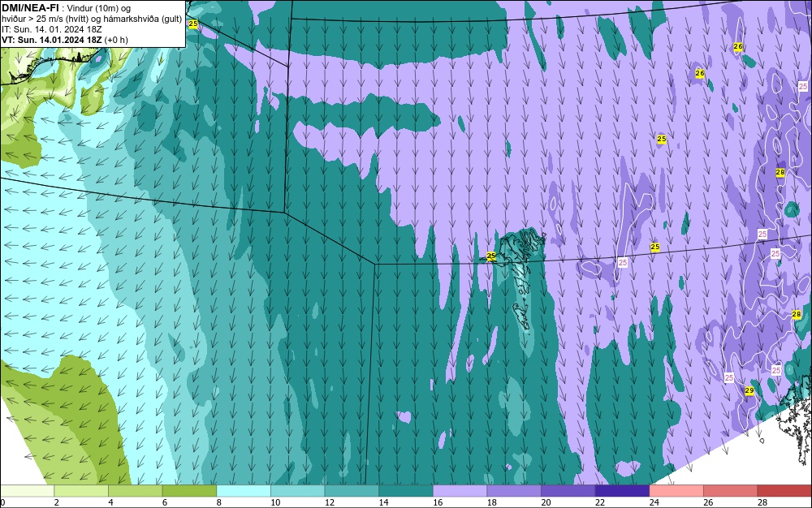Viewport: 812px width, 508px height.
Task: Select the olive green 6–8 m/s legend swatch
Action: 189,491
